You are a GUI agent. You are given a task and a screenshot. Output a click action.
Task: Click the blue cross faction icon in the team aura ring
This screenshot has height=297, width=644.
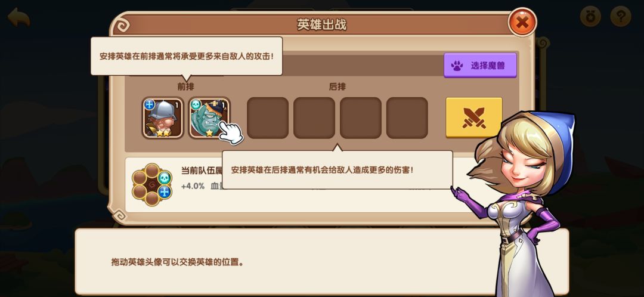[x=165, y=191]
